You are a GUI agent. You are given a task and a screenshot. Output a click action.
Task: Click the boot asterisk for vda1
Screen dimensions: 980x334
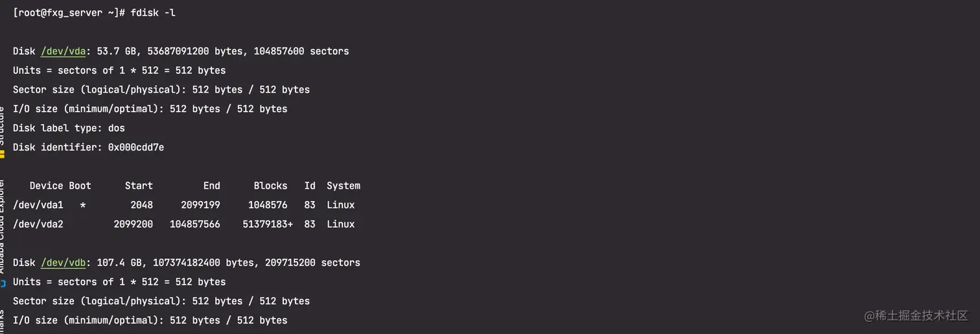click(82, 206)
